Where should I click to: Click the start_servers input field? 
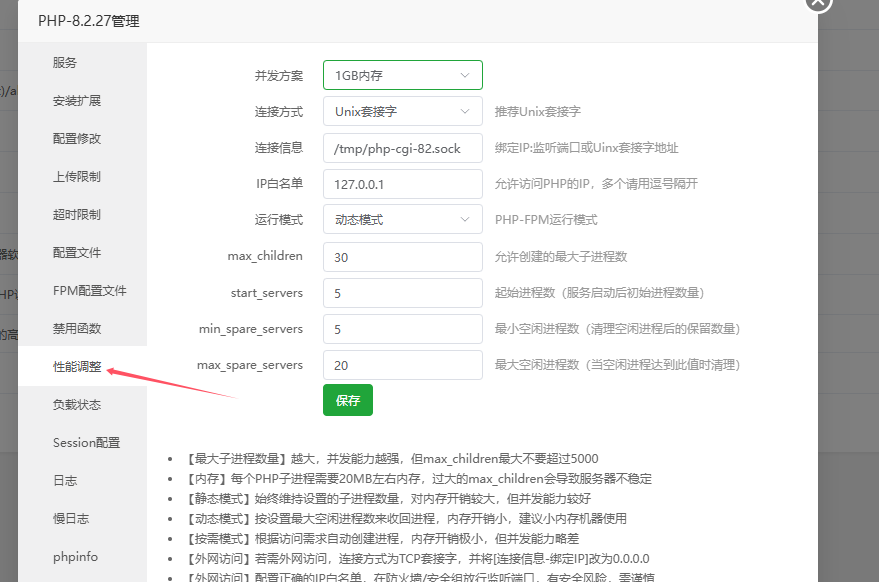point(403,293)
